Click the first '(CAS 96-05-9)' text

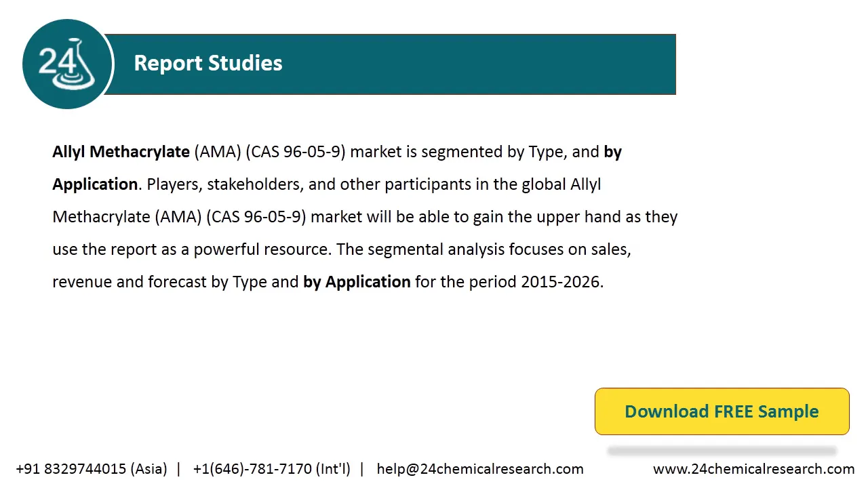(295, 152)
